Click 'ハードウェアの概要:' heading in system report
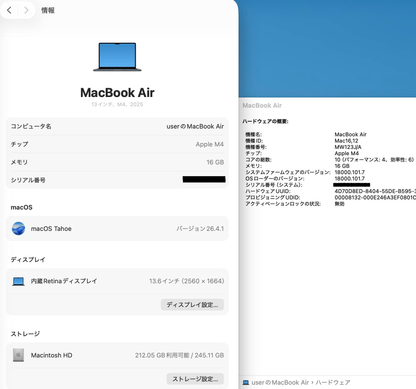The height and width of the screenshot is (389, 416). click(x=265, y=121)
